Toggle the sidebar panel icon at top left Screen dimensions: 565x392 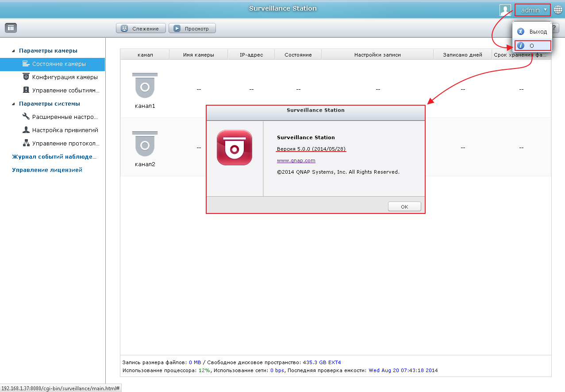coord(11,28)
